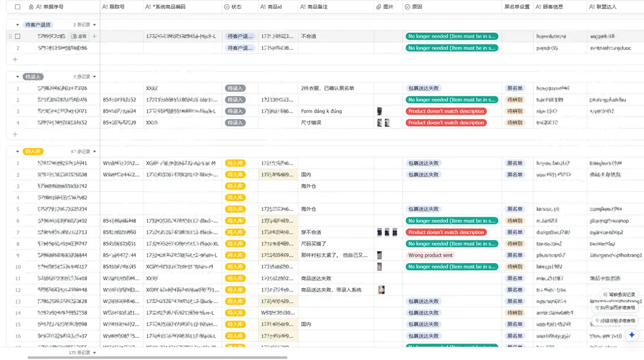The height and width of the screenshot is (360, 644).
Task: Select the remark cell 尺寸错误
Action: click(x=336, y=123)
